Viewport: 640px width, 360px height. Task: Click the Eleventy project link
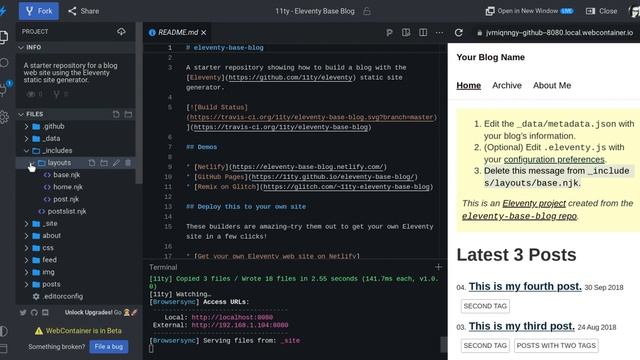pyautogui.click(x=534, y=203)
